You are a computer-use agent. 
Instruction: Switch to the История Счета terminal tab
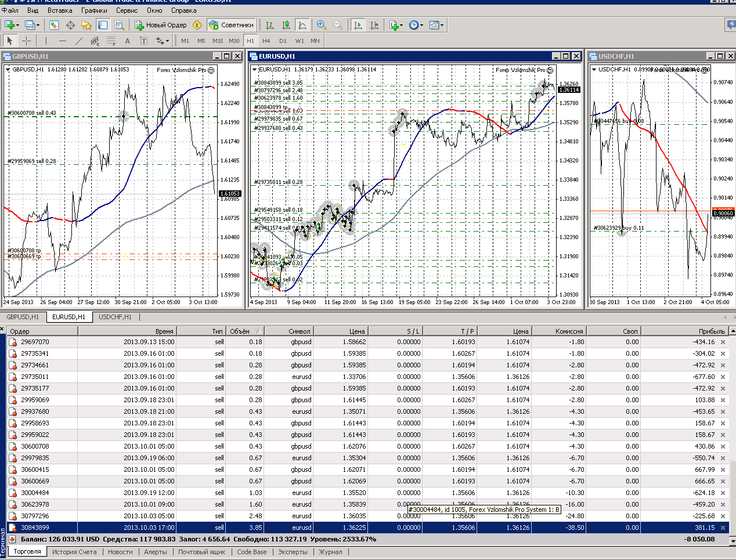(74, 552)
